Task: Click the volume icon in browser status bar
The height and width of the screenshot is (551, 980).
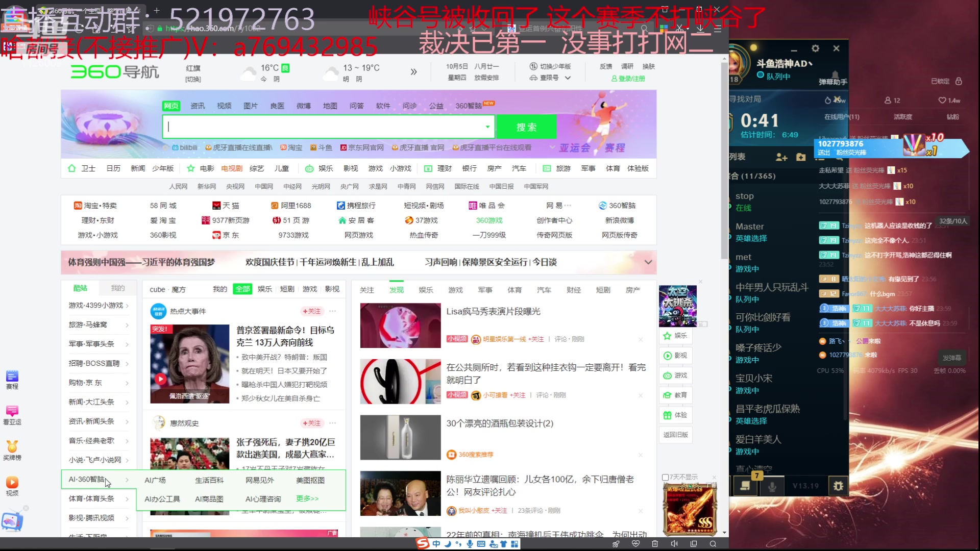Action: click(x=674, y=544)
